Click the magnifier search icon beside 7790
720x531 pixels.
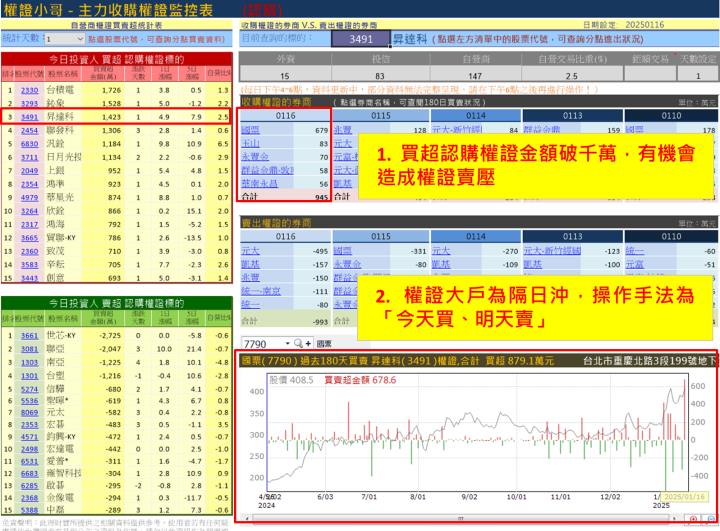[x=298, y=343]
